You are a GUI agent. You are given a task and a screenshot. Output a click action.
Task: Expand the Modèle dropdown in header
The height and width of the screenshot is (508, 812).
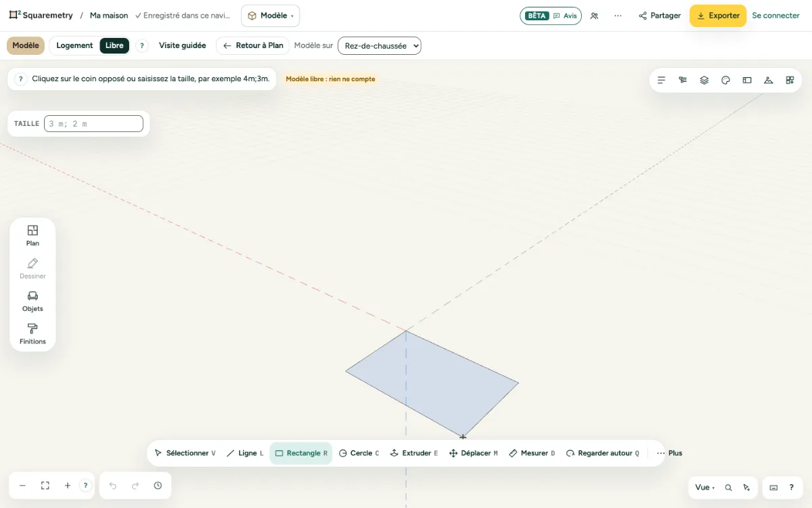270,16
